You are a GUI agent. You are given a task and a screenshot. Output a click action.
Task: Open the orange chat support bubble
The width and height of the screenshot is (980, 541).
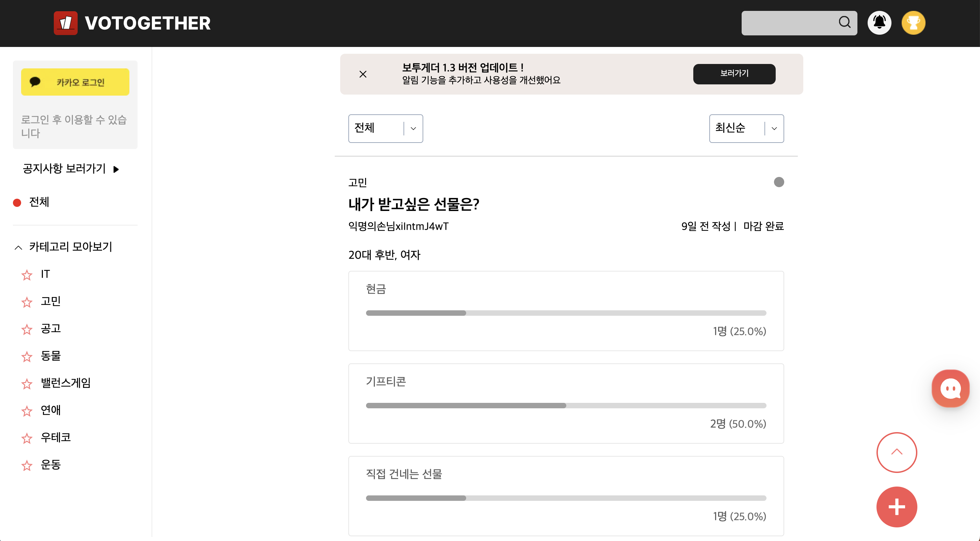(x=950, y=389)
